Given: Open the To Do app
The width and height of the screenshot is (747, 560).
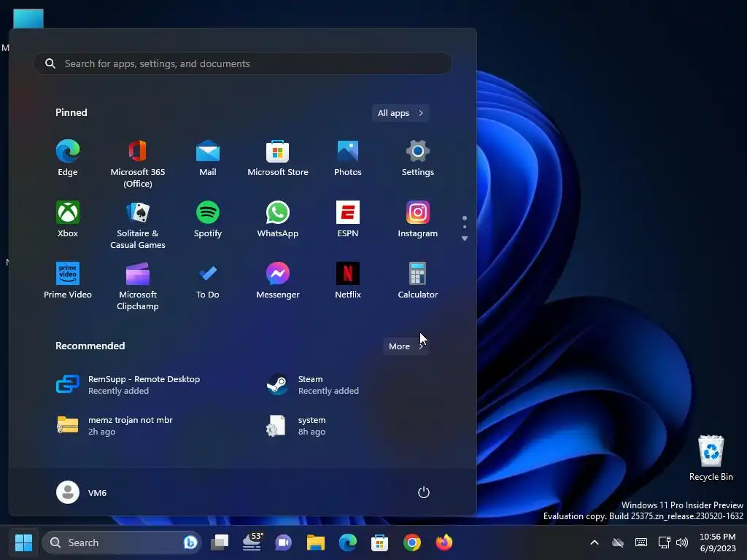Looking at the screenshot, I should coord(208,281).
